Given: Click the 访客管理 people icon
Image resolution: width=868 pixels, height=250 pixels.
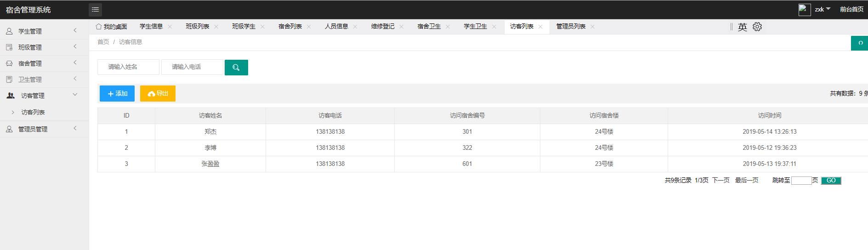Looking at the screenshot, I should click(x=11, y=96).
